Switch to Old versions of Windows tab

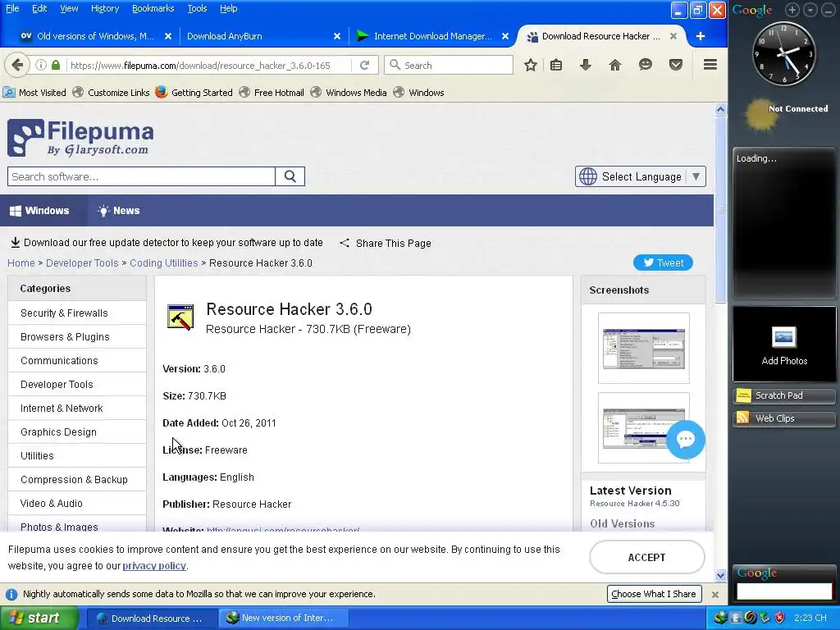(94, 36)
